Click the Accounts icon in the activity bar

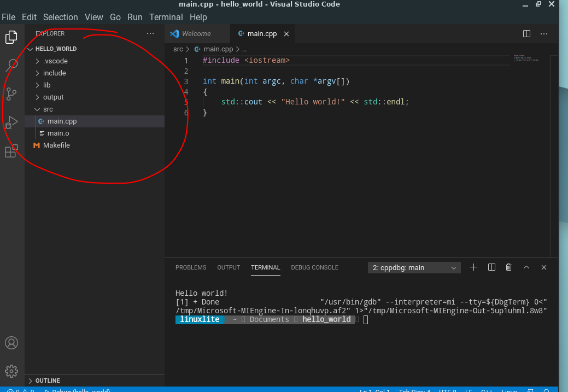[x=11, y=343]
